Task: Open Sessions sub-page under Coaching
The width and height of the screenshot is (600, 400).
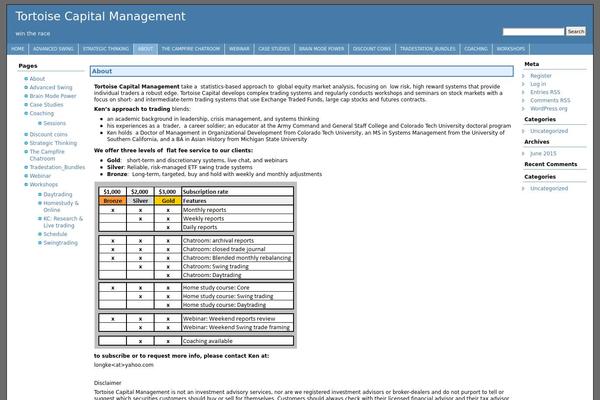Action: point(55,123)
